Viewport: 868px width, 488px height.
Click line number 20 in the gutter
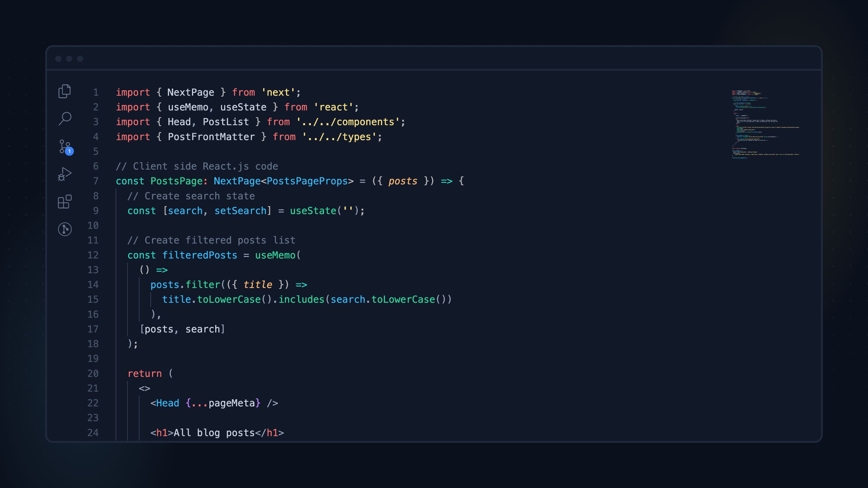pyautogui.click(x=93, y=374)
